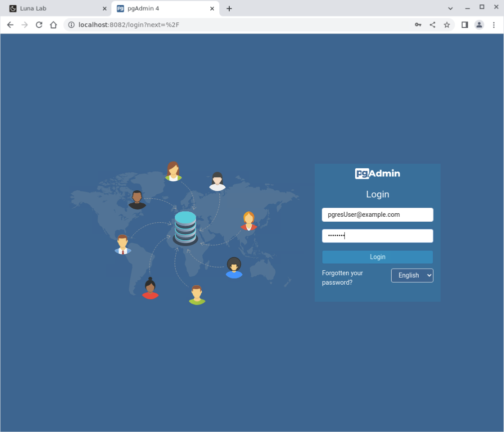The image size is (504, 432).
Task: Open the browser home page icon
Action: (x=53, y=25)
